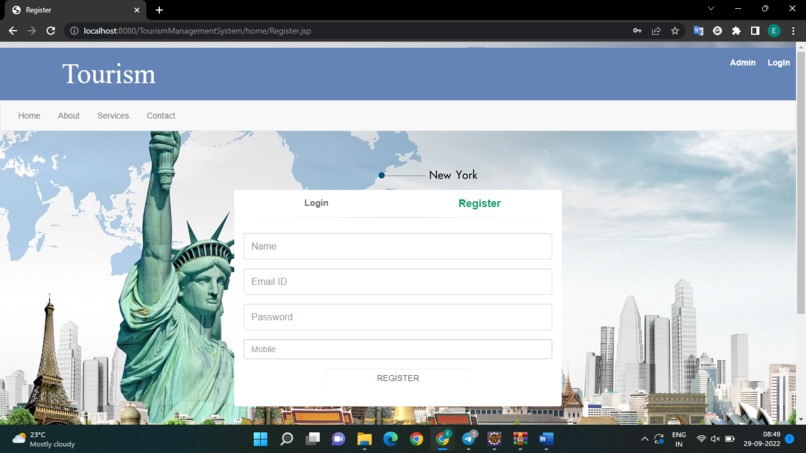Click the ENG IN language indicator
The width and height of the screenshot is (806, 453).
click(679, 439)
